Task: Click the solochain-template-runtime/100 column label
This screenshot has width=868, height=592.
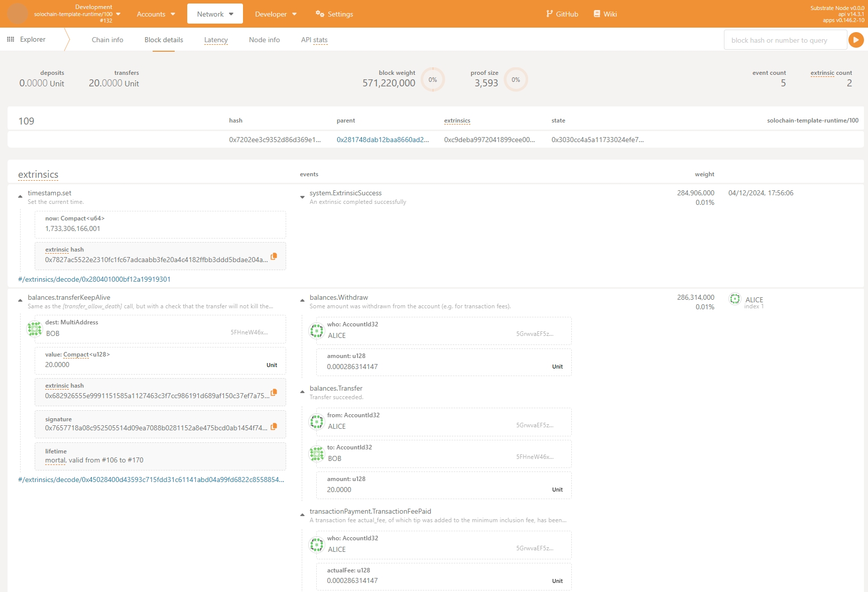Action: (812, 121)
